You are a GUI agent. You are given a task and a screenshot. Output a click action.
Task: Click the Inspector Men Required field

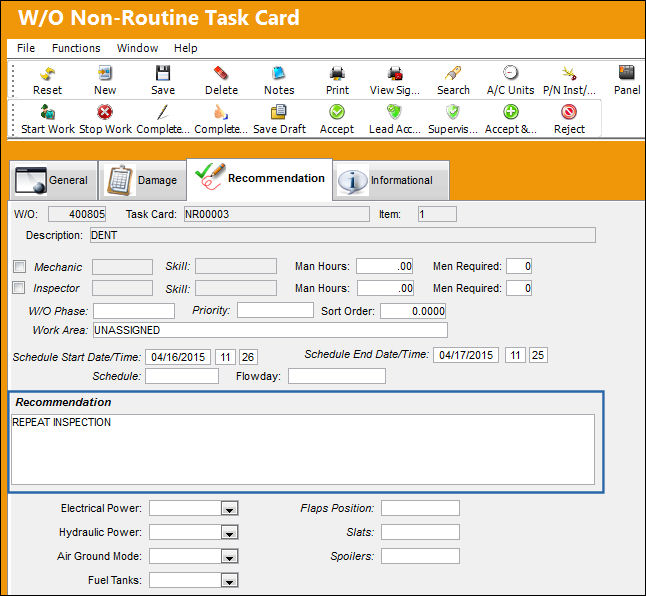pos(519,288)
